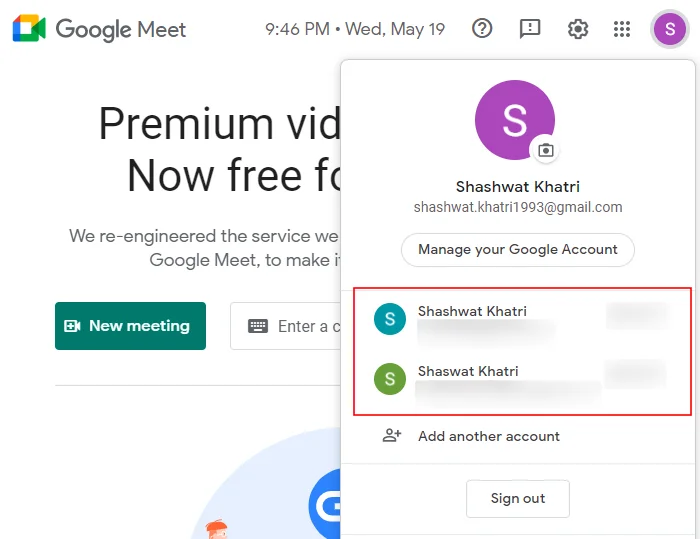Open the Settings gear icon
The height and width of the screenshot is (539, 700).
point(578,29)
